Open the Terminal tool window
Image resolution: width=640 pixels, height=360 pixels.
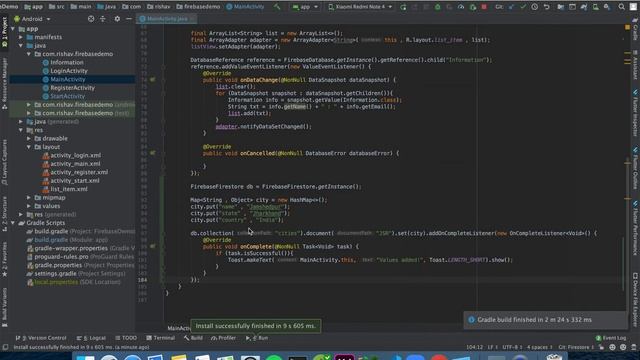coord(160,338)
